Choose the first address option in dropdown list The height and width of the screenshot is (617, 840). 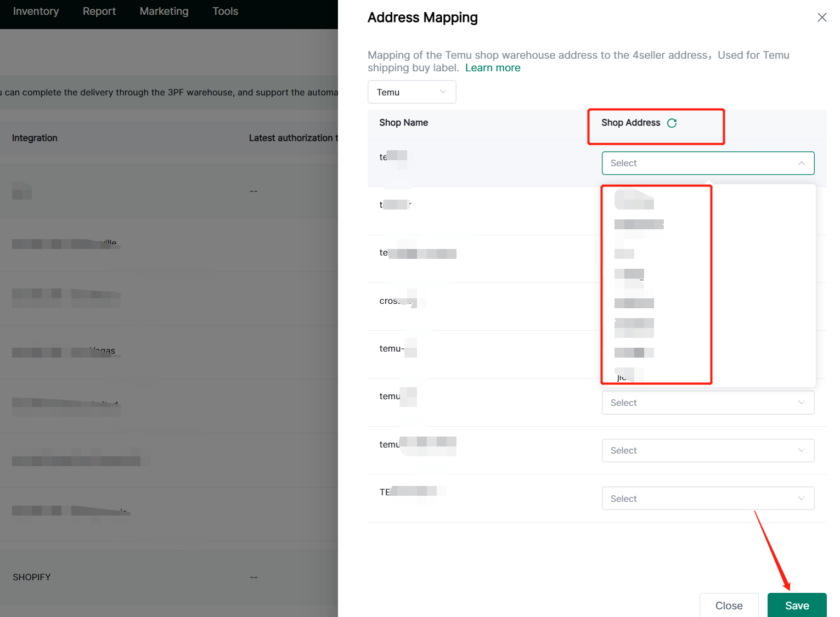point(634,200)
